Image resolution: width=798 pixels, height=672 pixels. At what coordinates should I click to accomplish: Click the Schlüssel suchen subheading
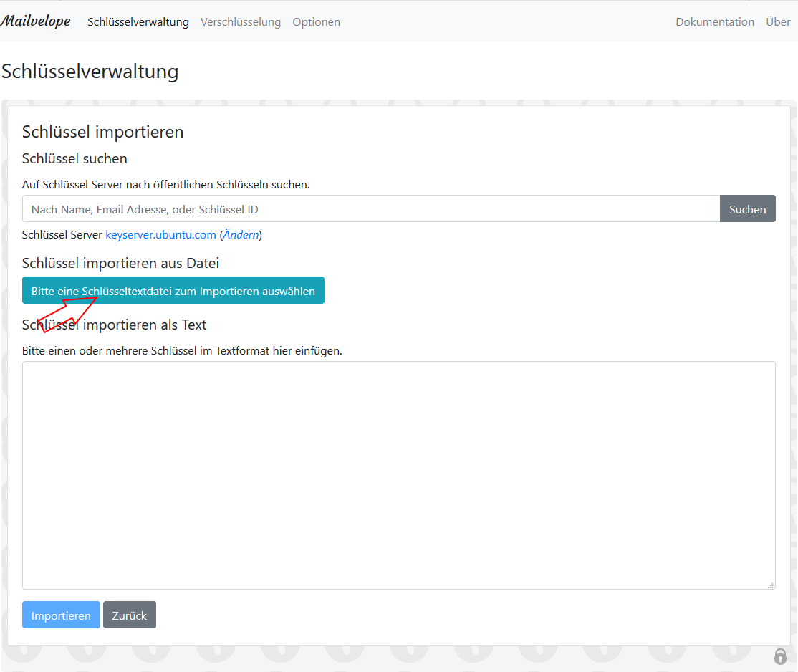click(x=74, y=158)
